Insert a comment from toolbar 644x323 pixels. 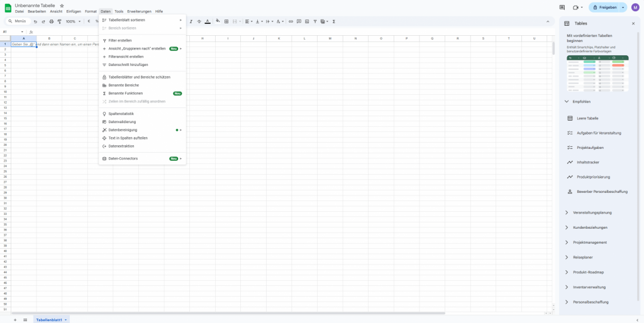[299, 21]
